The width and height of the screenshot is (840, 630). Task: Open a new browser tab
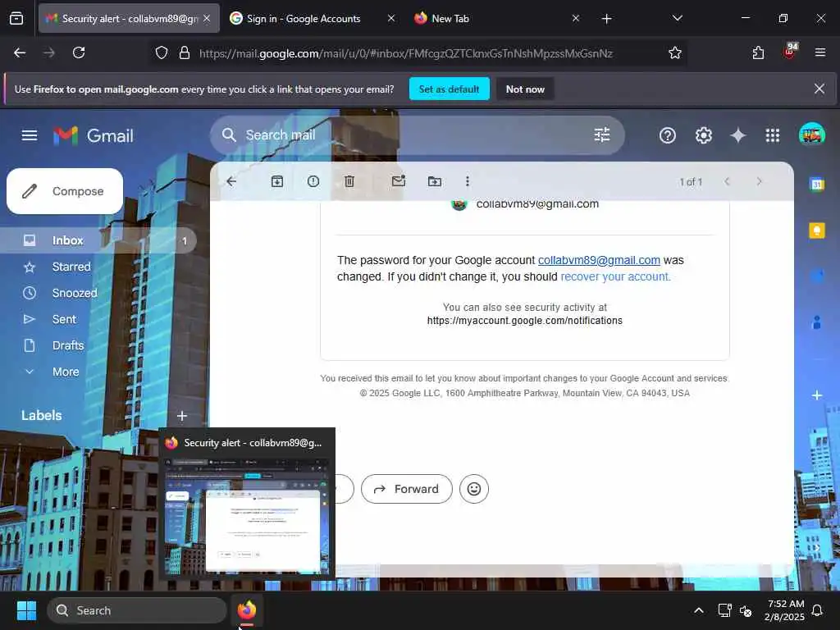coord(606,19)
